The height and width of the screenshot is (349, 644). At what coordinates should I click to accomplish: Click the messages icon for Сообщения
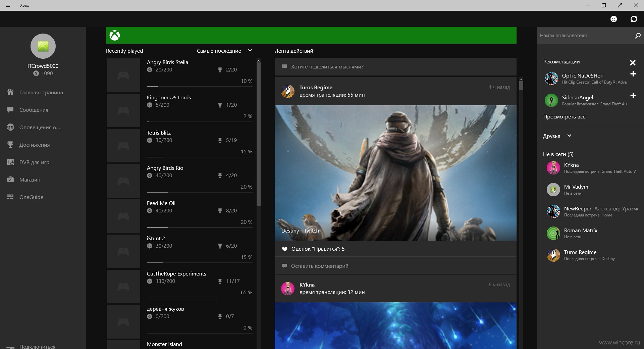(10, 110)
